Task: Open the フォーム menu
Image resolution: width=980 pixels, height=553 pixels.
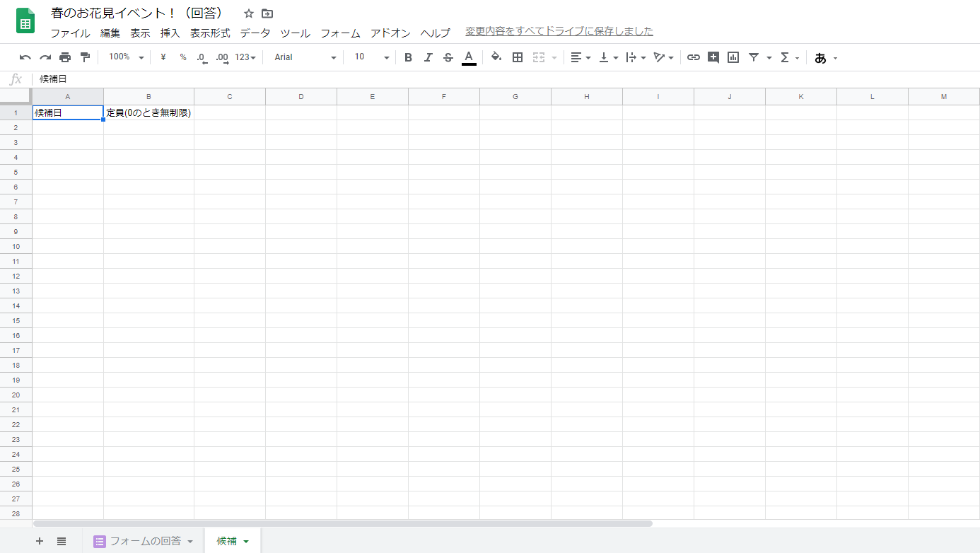Action: pyautogui.click(x=340, y=33)
